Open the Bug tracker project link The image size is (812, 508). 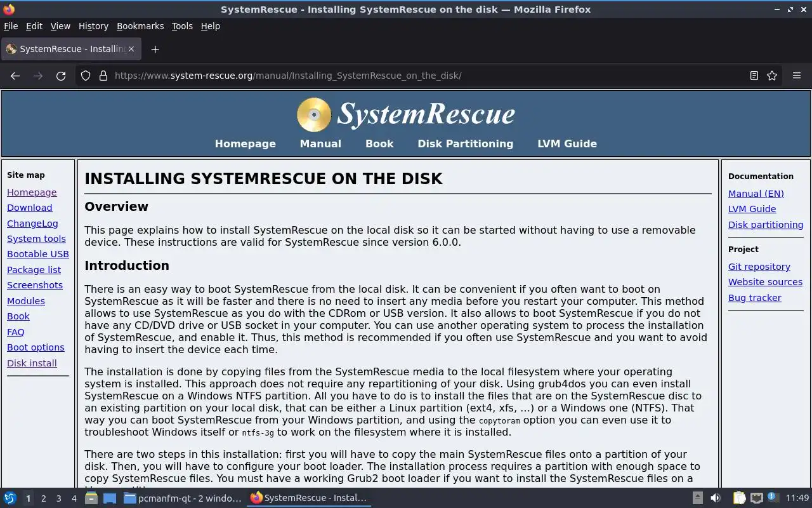coord(755,298)
